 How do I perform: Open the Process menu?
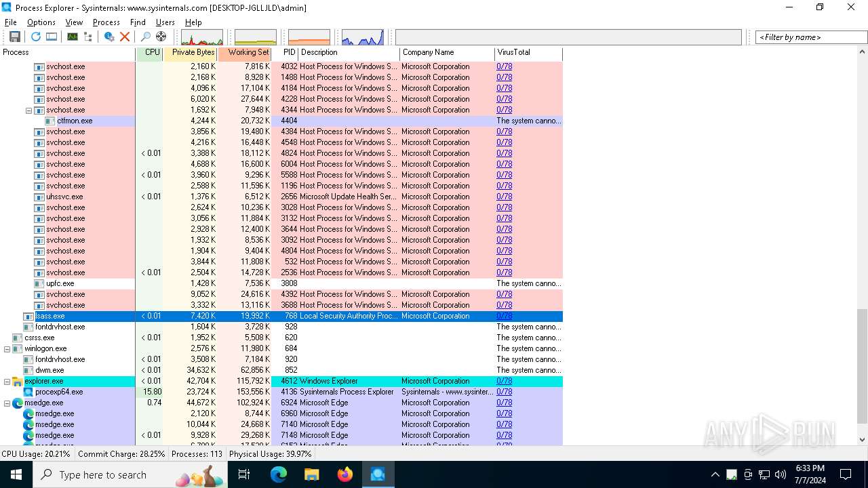[106, 22]
